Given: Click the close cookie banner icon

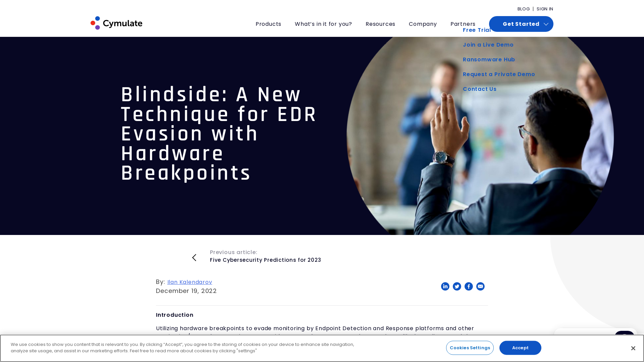Looking at the screenshot, I should point(633,348).
